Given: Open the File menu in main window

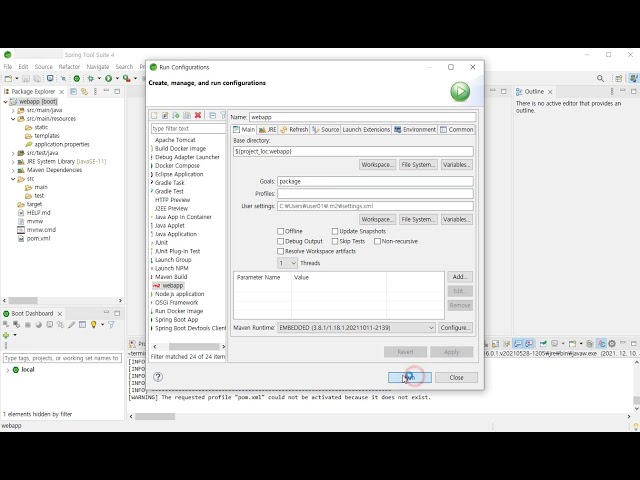Looking at the screenshot, I should point(8,67).
